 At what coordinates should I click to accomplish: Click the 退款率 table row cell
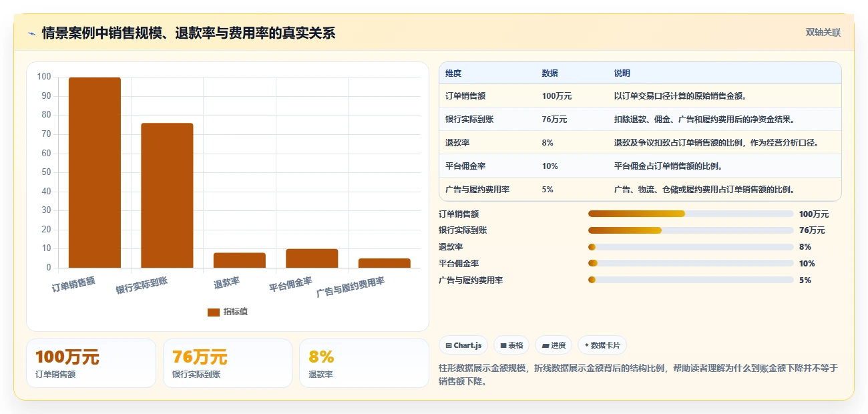[457, 143]
